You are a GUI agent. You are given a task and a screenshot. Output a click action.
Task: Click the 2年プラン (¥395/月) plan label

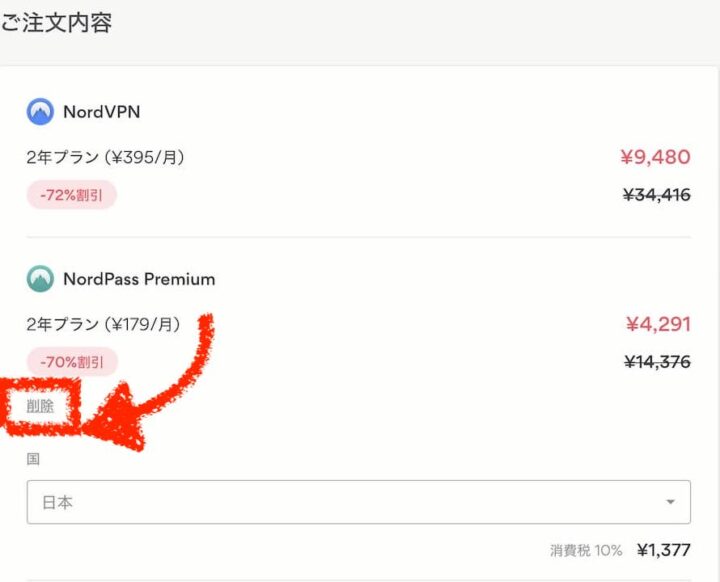click(x=105, y=158)
